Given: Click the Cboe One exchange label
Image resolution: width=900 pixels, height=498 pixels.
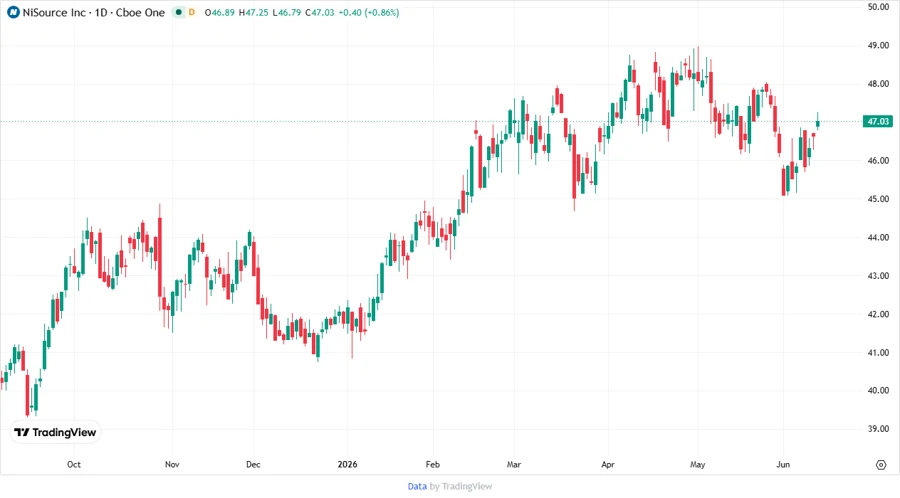Looking at the screenshot, I should (x=140, y=13).
